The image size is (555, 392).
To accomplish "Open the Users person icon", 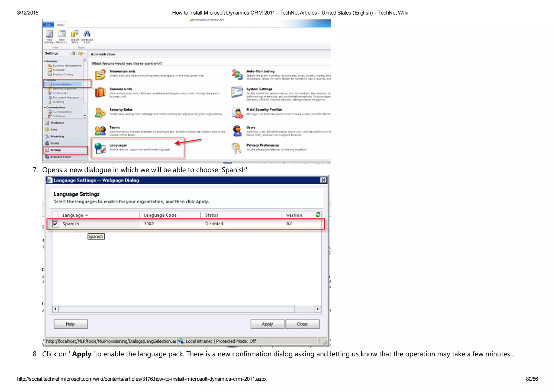I will click(237, 130).
